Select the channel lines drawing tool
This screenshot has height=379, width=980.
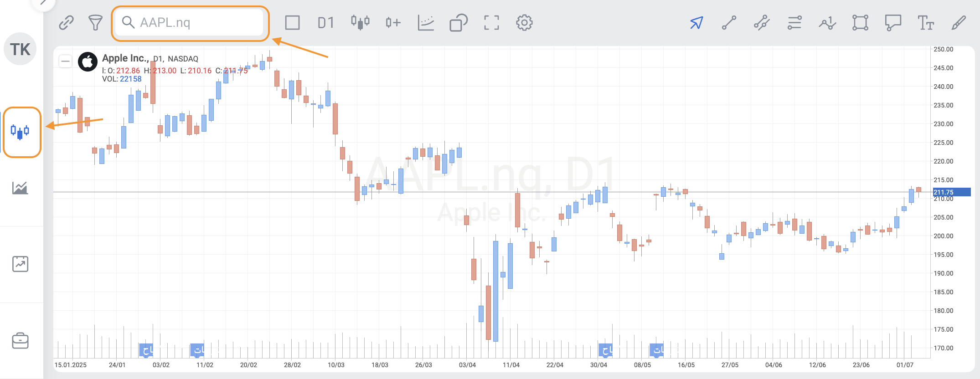tap(762, 22)
